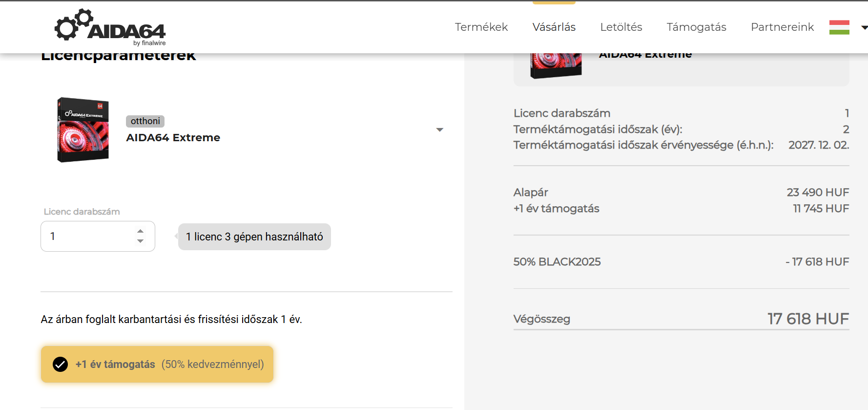
Task: Click the +1 év támogatás 11 745 HUF value
Action: pos(821,209)
